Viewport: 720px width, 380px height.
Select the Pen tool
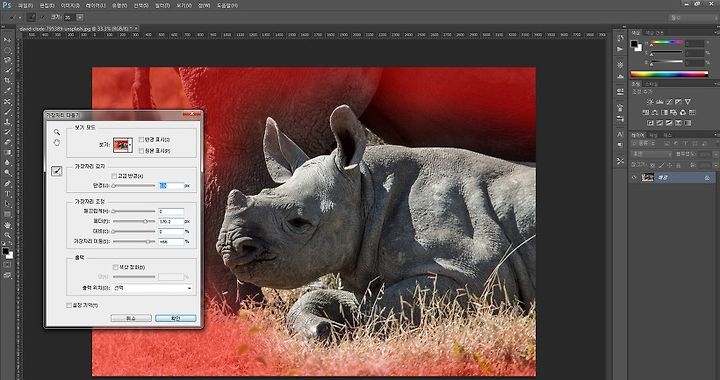click(7, 183)
